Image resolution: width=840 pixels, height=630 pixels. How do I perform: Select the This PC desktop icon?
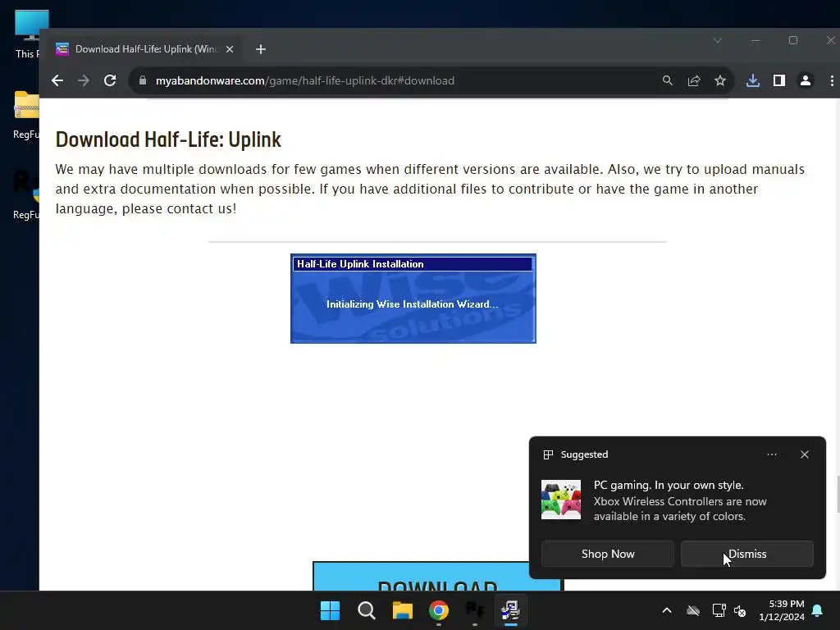(26, 34)
